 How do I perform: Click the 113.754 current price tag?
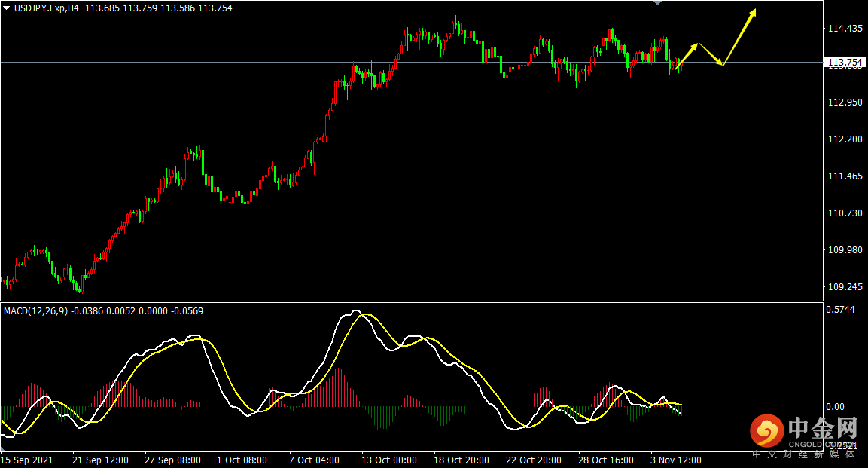click(844, 62)
